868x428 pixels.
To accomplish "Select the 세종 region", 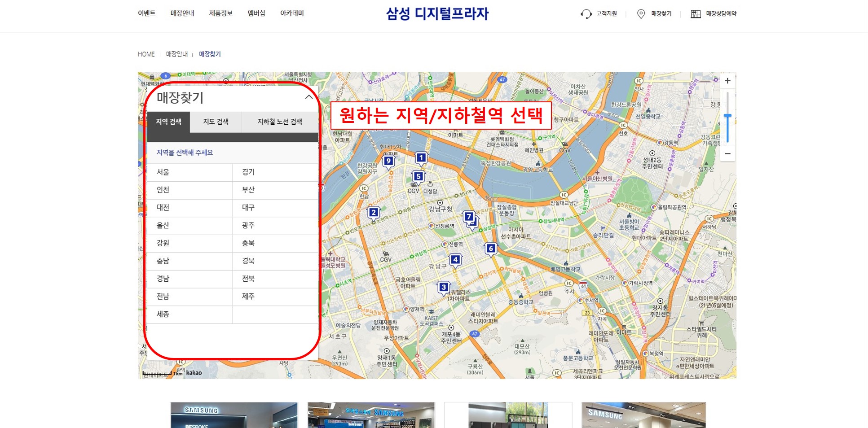I will tap(189, 314).
